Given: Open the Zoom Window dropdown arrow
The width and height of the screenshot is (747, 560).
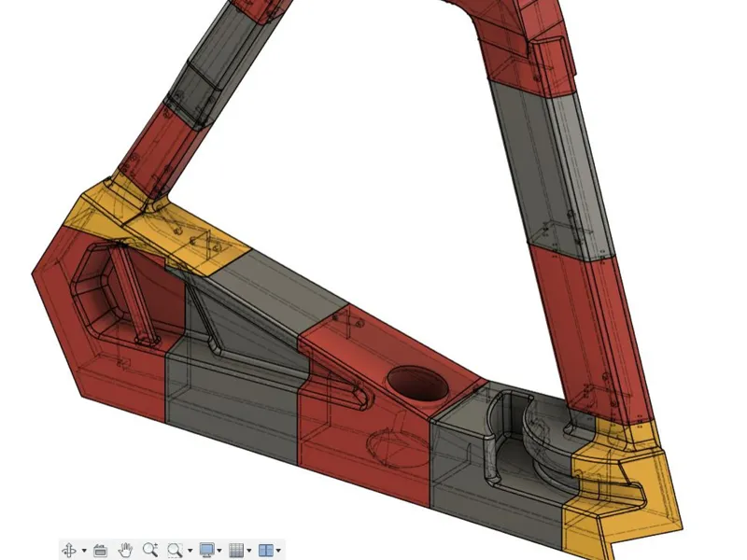Looking at the screenshot, I should [190, 551].
